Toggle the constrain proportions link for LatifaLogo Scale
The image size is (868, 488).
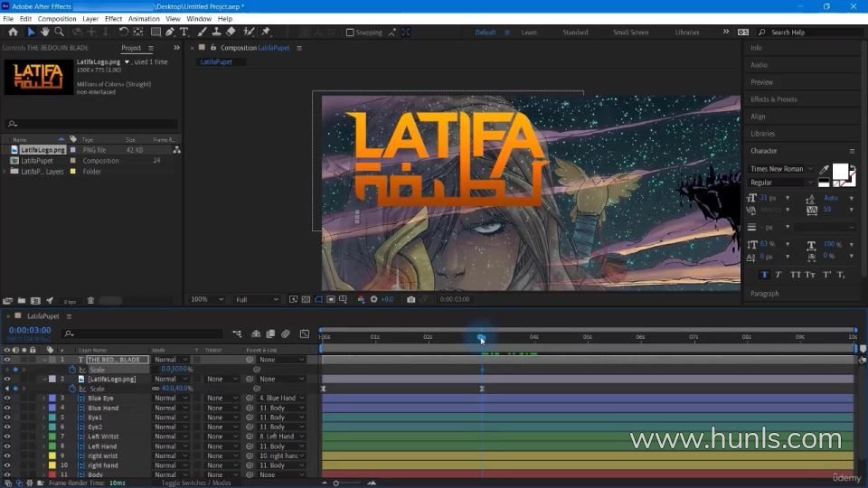(x=156, y=389)
